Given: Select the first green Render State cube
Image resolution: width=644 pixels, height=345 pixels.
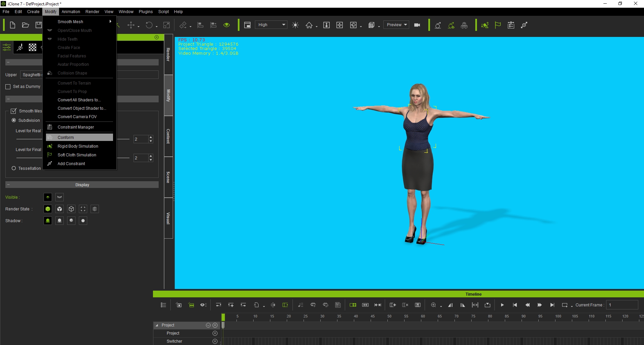Looking at the screenshot, I should click(x=48, y=209).
